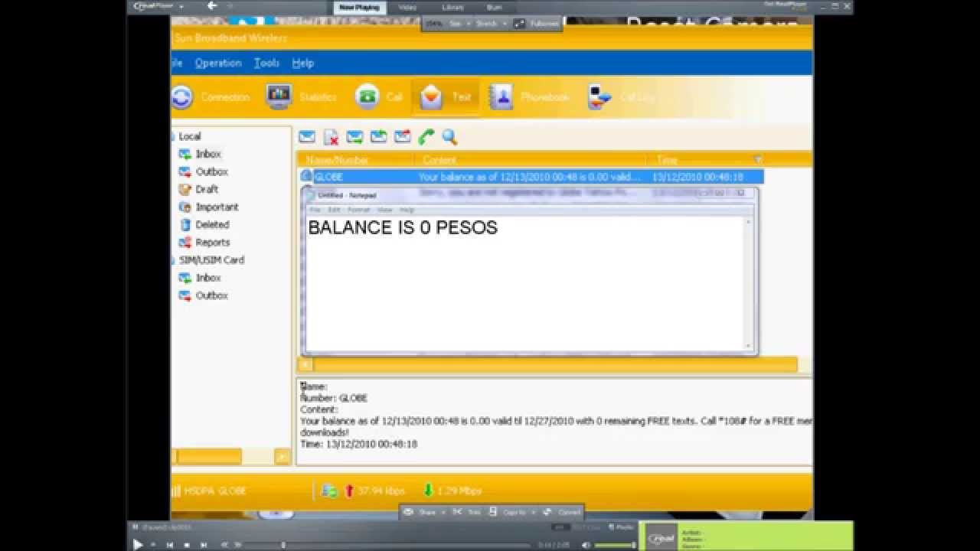Screen dimensions: 980x551
Task: Switch to RealPlayer Video tab
Action: pyautogui.click(x=407, y=8)
